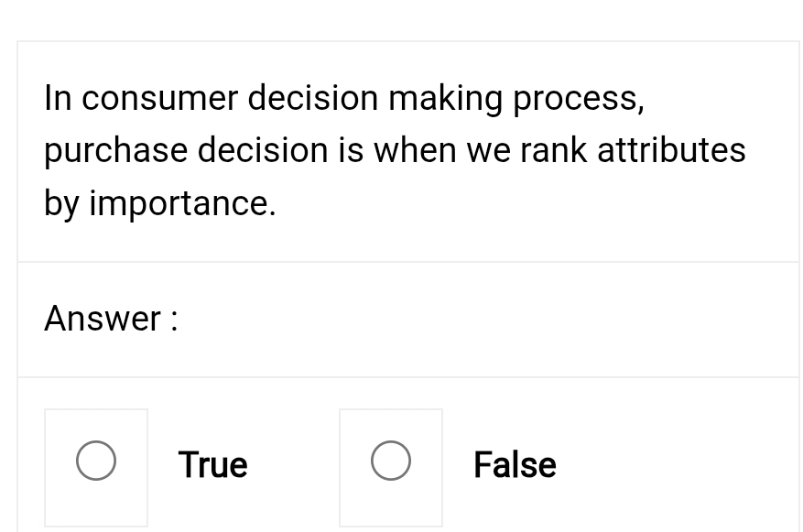Click the False option label

[514, 465]
